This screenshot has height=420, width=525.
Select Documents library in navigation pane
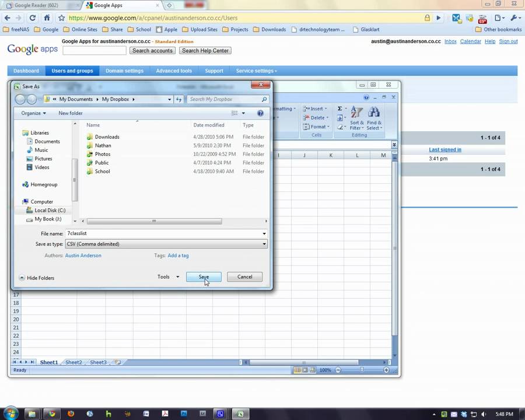47,141
